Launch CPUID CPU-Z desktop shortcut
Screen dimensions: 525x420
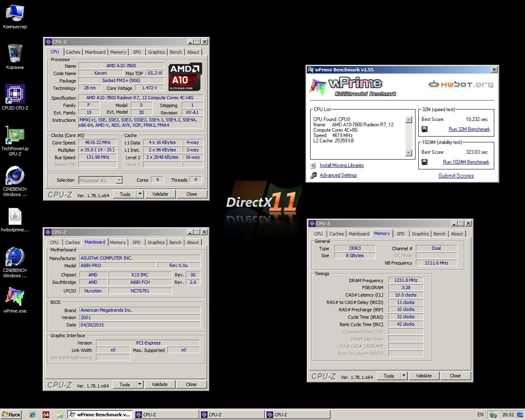pos(15,98)
